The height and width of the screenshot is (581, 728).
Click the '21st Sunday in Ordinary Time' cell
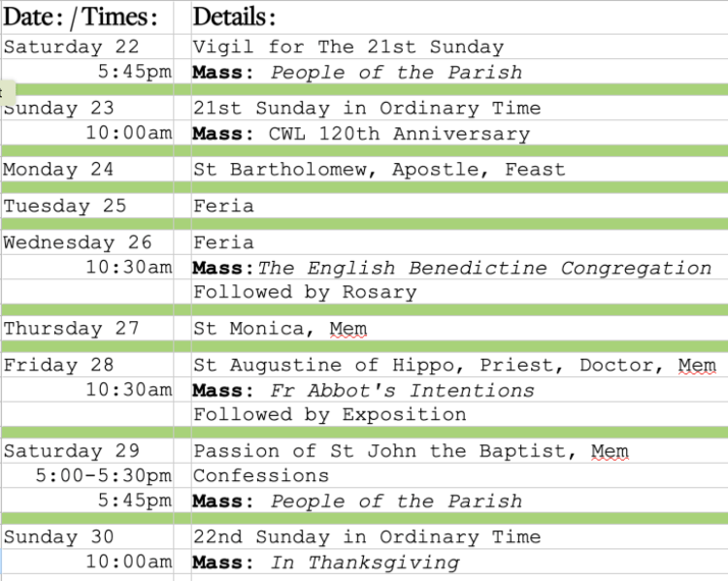point(460,108)
